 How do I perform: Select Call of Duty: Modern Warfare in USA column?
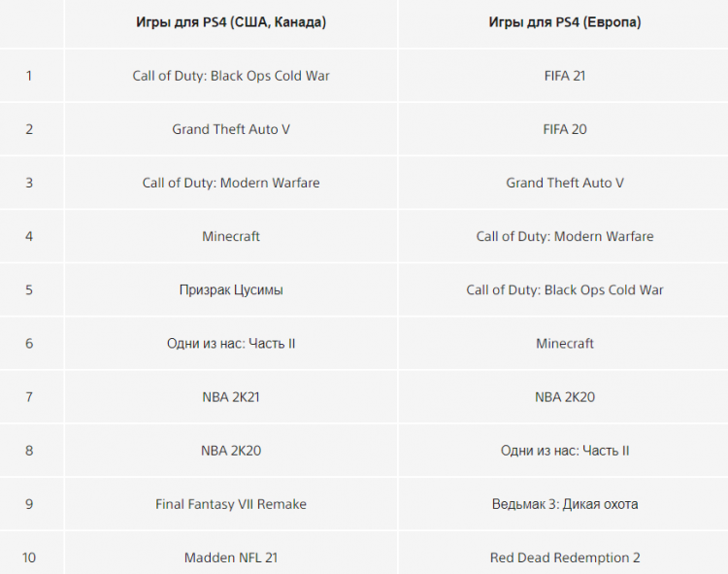click(x=231, y=183)
